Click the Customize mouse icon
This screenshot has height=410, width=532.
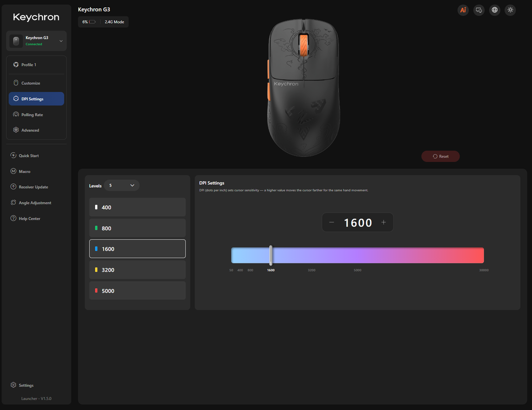pos(16,83)
